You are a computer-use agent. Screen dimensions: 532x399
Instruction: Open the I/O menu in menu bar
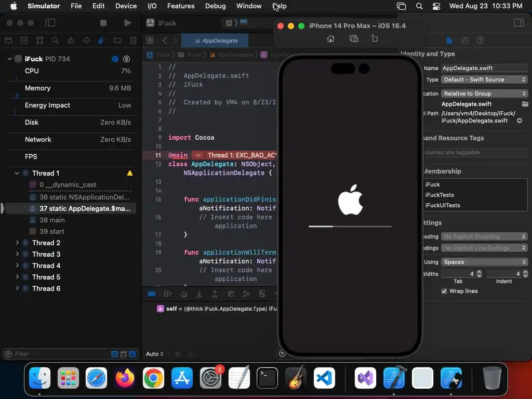pyautogui.click(x=152, y=6)
